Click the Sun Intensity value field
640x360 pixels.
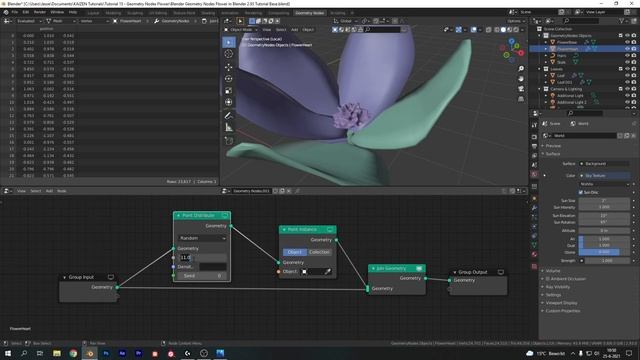coord(604,207)
